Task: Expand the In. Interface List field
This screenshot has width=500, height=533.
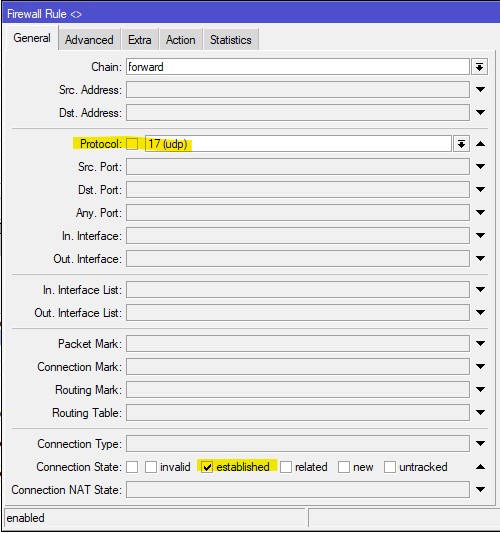Action: [x=480, y=290]
